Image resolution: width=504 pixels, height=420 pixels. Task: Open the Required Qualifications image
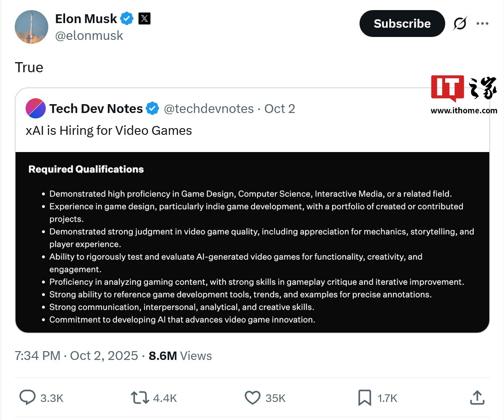click(252, 242)
